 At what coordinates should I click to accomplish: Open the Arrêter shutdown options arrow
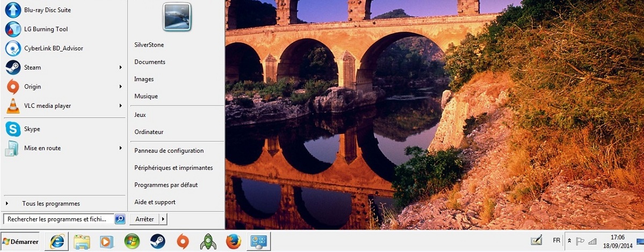(x=163, y=219)
